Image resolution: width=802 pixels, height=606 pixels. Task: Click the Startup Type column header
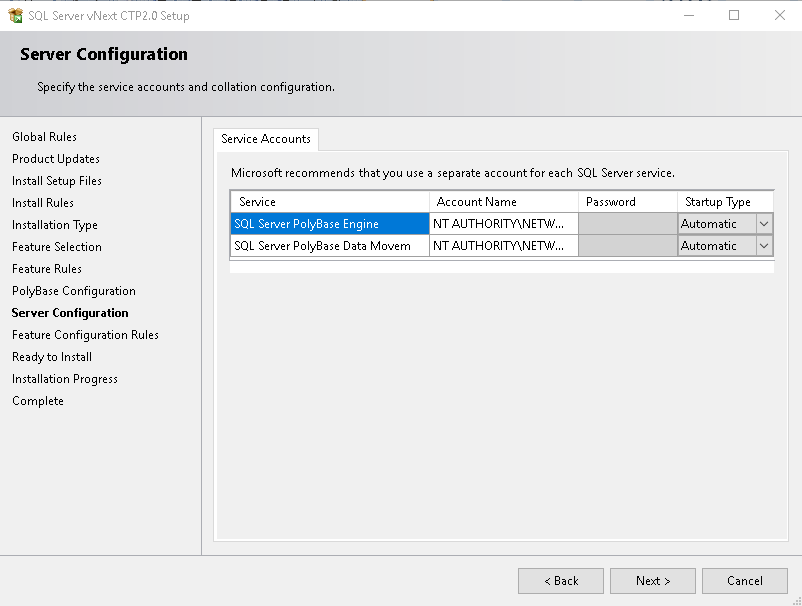[725, 202]
